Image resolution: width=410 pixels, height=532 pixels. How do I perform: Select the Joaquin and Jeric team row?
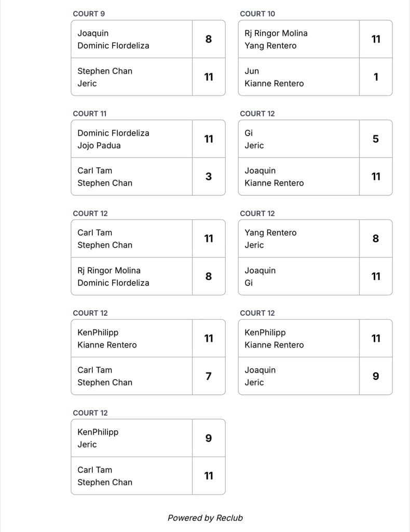pyautogui.click(x=315, y=376)
